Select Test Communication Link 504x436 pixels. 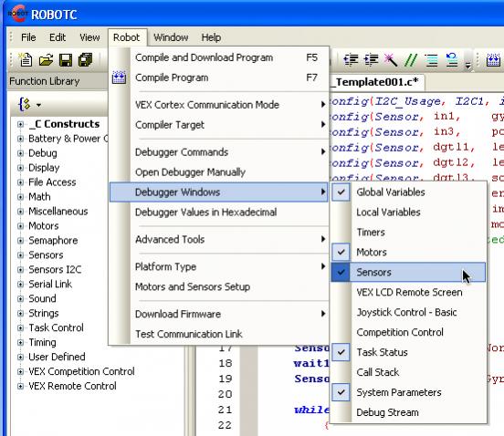click(x=218, y=334)
